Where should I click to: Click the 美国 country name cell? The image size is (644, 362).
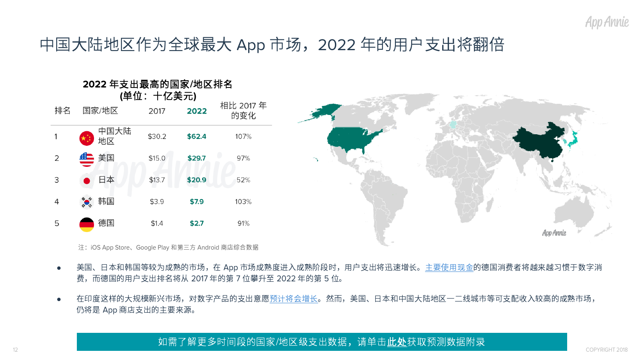pos(106,158)
